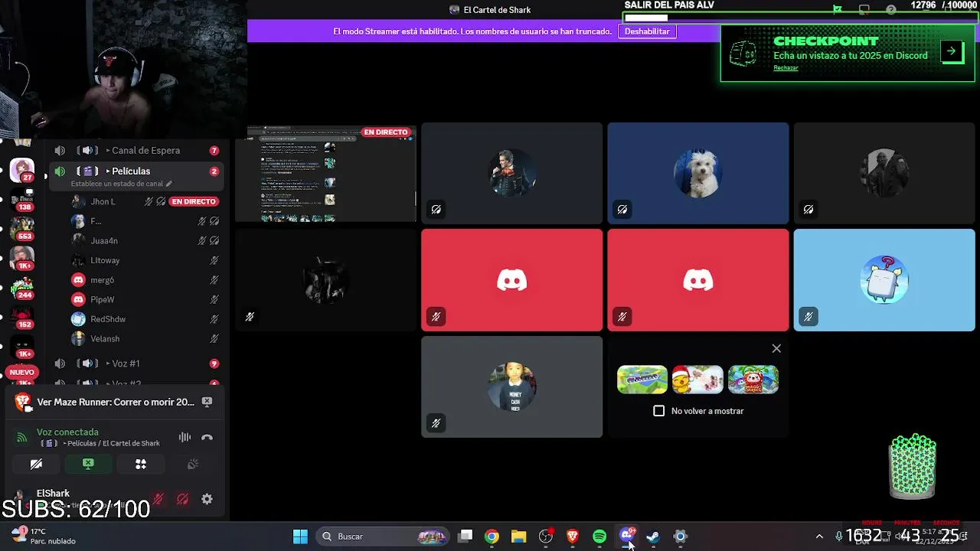Select user mergó in voice list
The width and height of the screenshot is (980, 551).
[102, 280]
